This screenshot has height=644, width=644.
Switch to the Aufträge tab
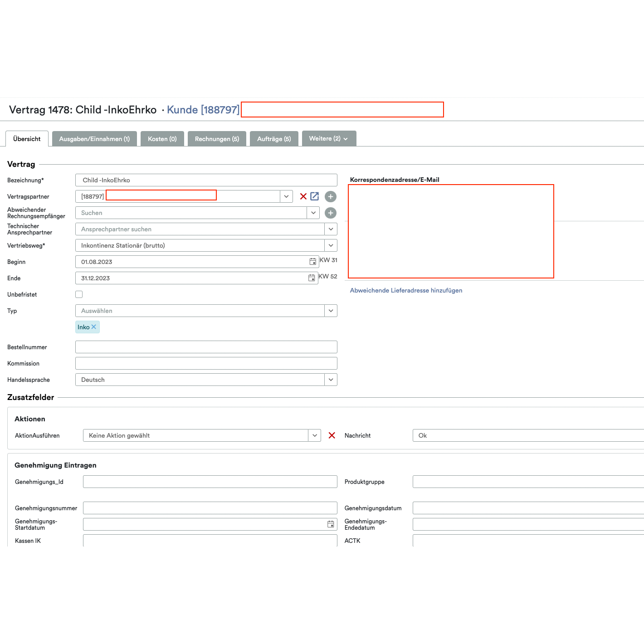coord(274,138)
